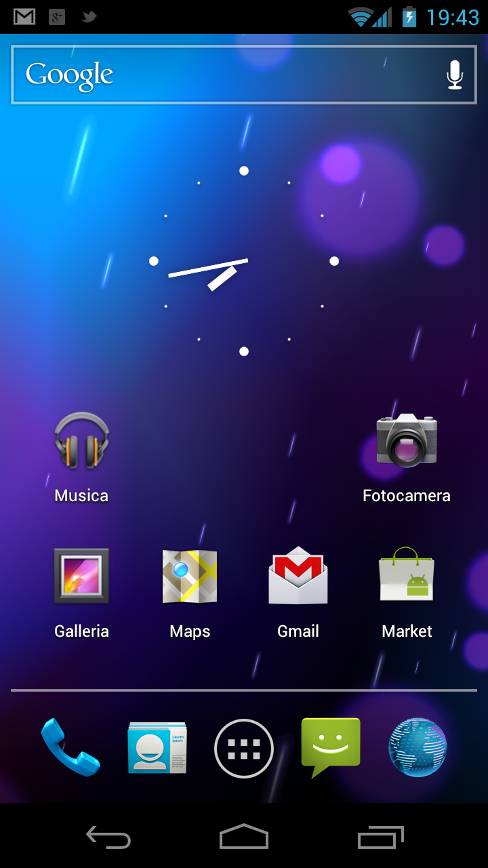Tap the Google search bar
The height and width of the screenshot is (868, 488).
point(224,75)
